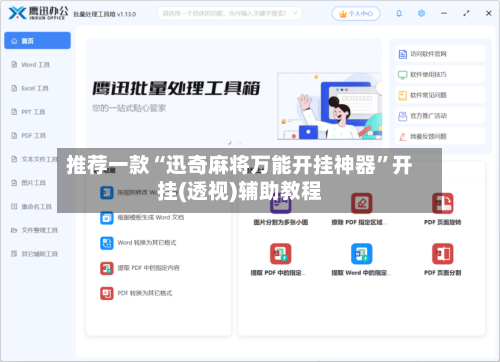Click the Word 转换为其它格式 icon
Screen dimensions: 500x362
tap(107, 243)
